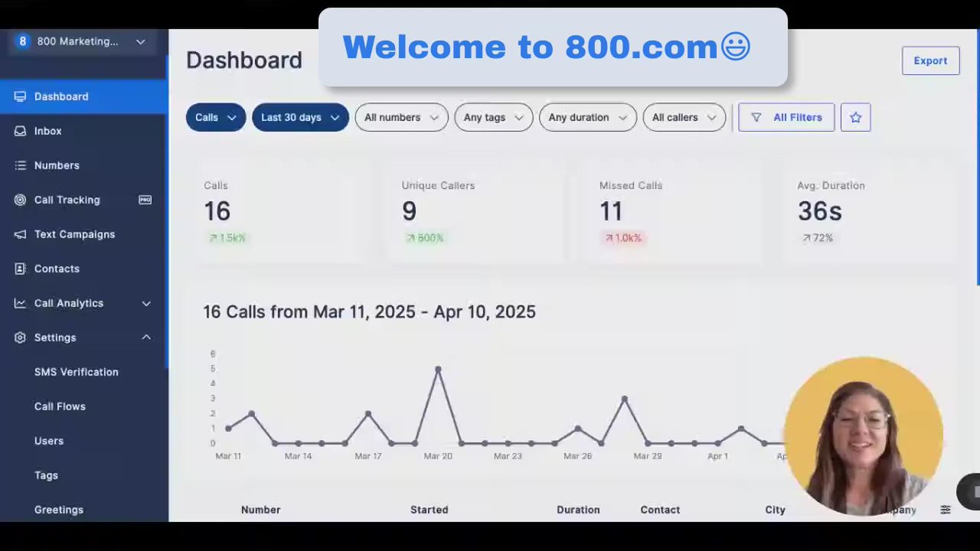Click the funnel icon in All Filters
Screen dimensions: 980x551
point(756,117)
